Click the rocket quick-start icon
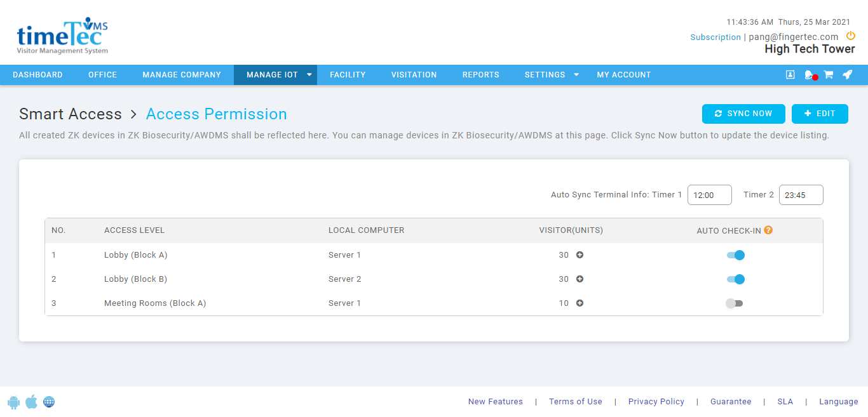 847,75
